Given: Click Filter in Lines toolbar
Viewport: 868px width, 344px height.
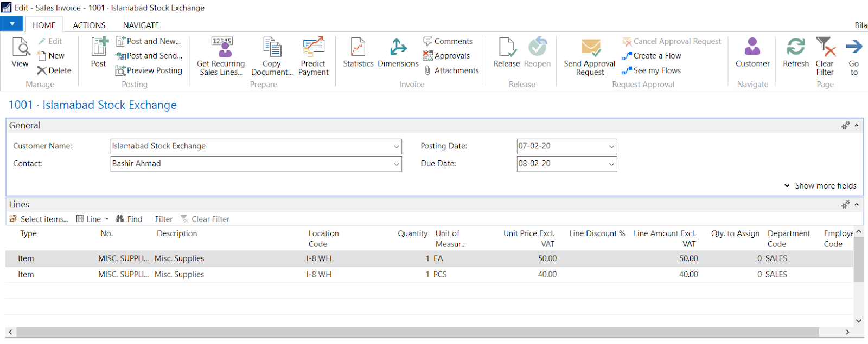Looking at the screenshot, I should pos(164,219).
